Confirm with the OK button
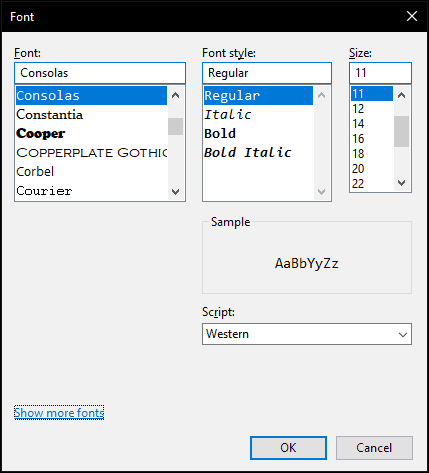The height and width of the screenshot is (473, 429). [288, 448]
